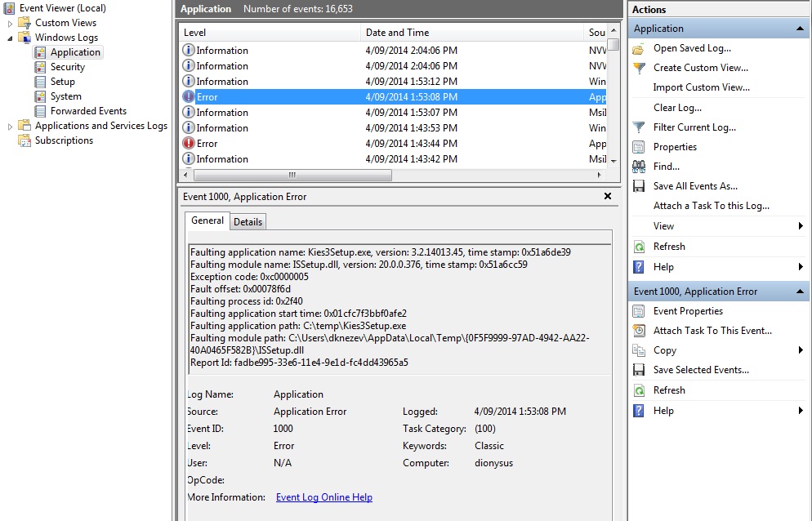
Task: Click the Report Id line in event description
Action: click(299, 363)
